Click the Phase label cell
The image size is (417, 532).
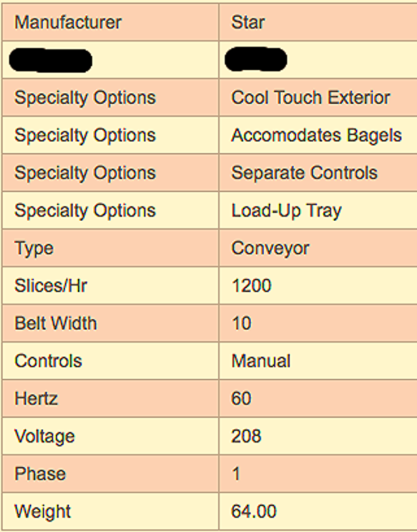click(x=40, y=474)
